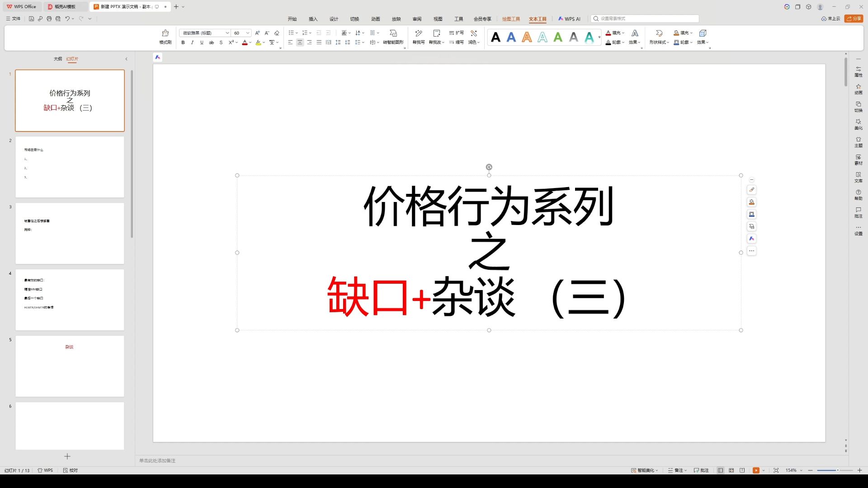Select the blue text style preset

coord(511,37)
